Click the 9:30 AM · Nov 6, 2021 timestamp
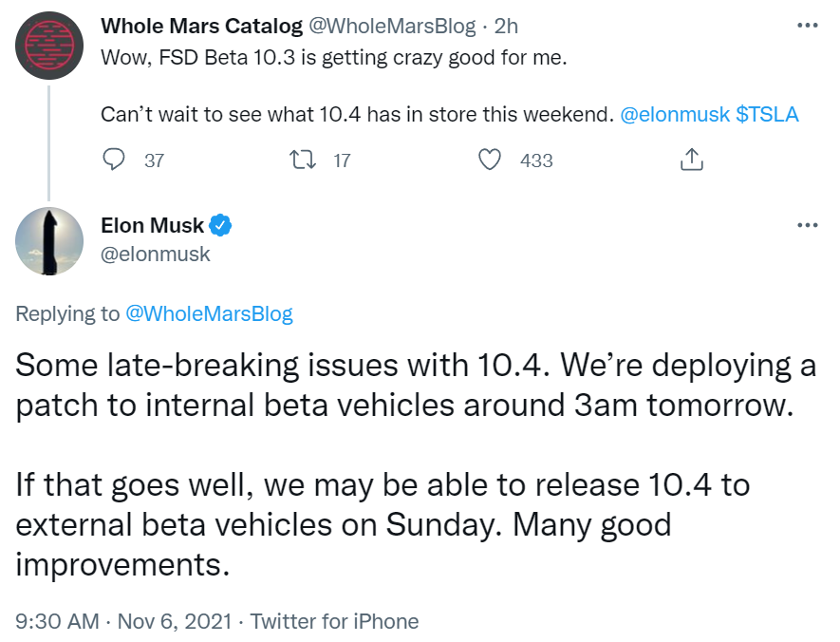This screenshot has width=840, height=642. pyautogui.click(x=123, y=621)
